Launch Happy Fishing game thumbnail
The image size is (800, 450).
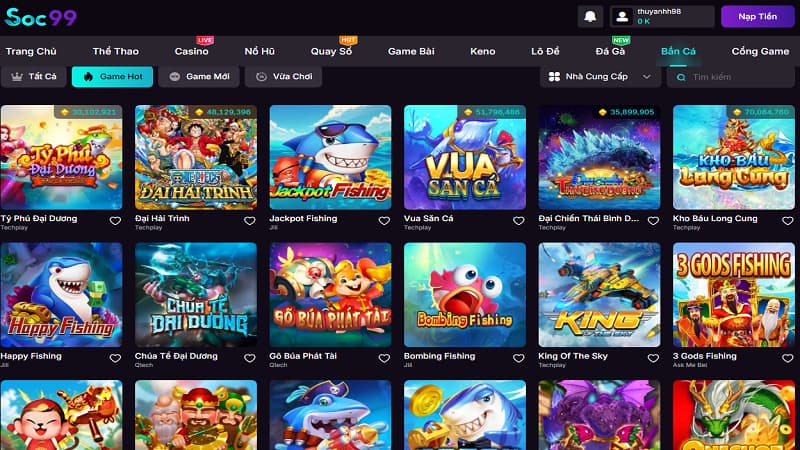[61, 295]
